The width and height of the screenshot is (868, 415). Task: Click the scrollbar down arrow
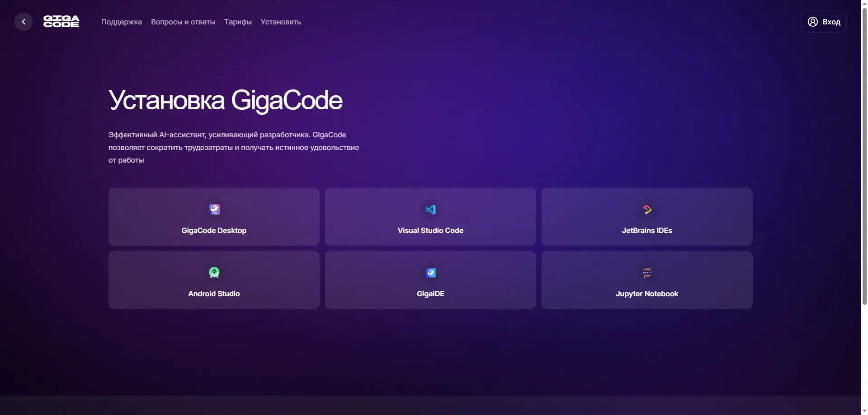(864, 411)
